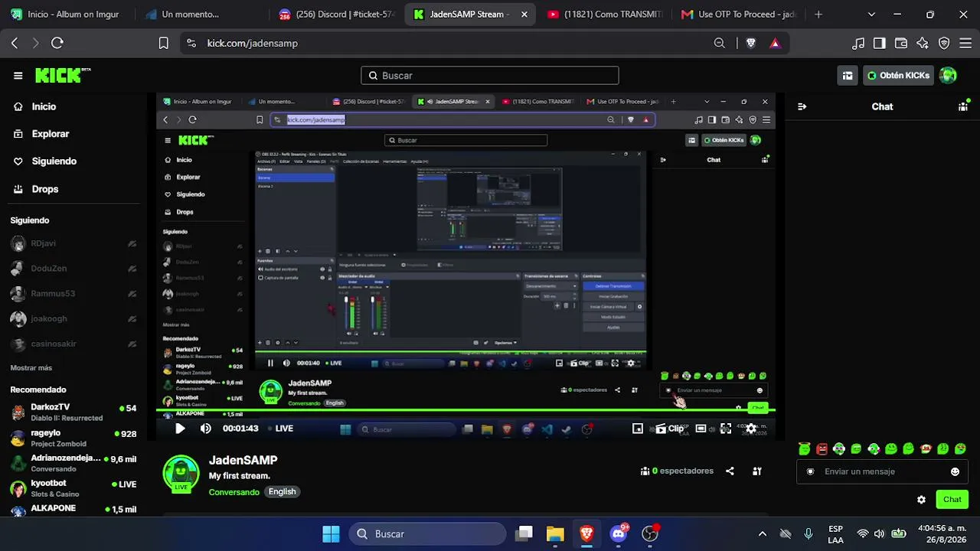Open the channel tools icon beside share
Screen dimensions: 980x551
tap(756, 471)
